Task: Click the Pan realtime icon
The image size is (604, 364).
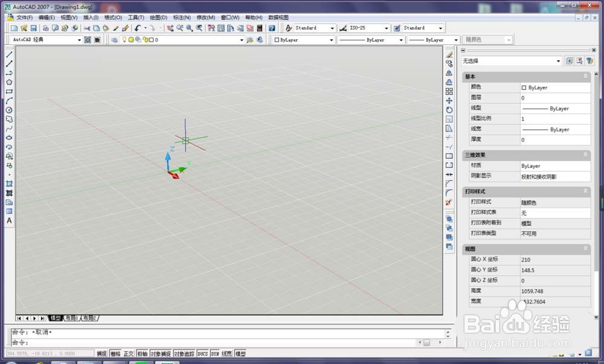Action: 170,28
